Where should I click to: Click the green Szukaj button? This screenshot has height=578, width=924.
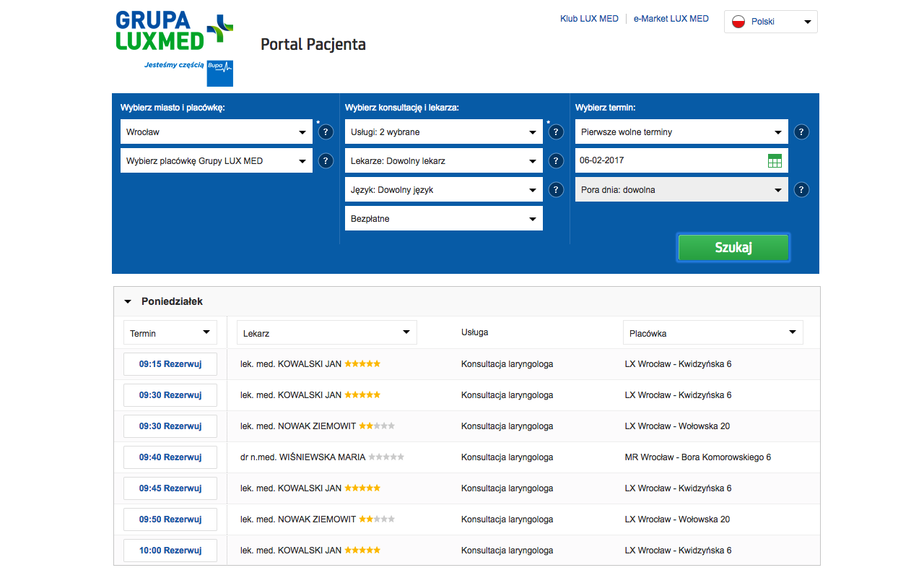coord(733,247)
